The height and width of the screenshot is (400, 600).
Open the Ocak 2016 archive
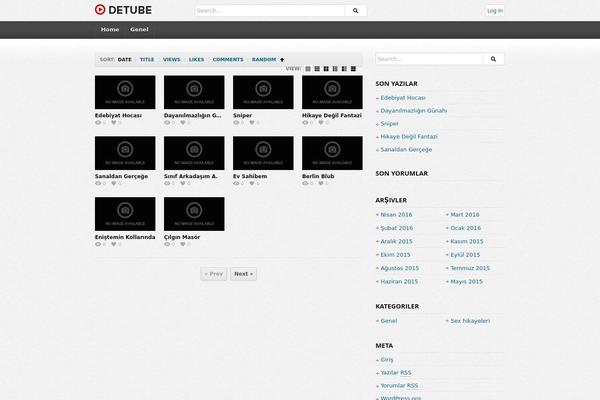pyautogui.click(x=465, y=228)
